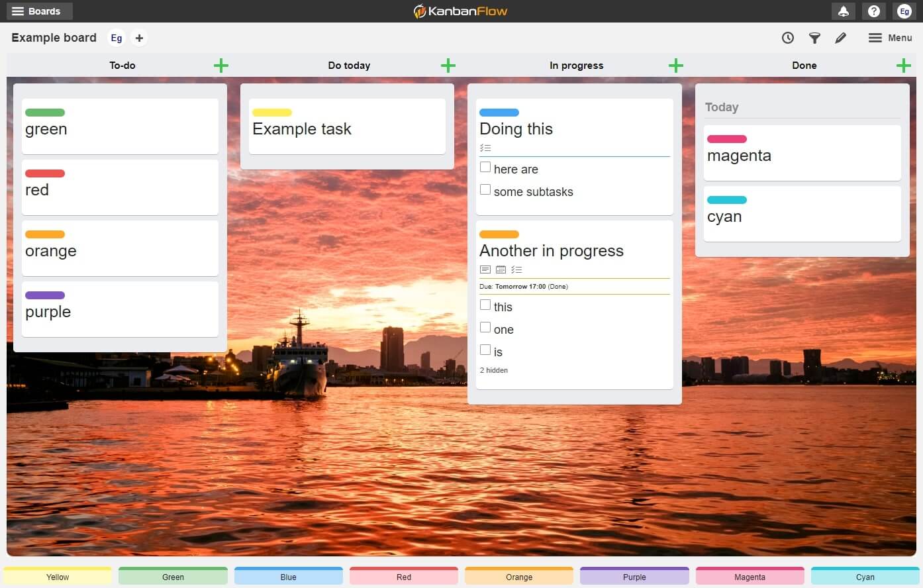
Task: Check the subtask named some subtasks
Action: click(485, 190)
